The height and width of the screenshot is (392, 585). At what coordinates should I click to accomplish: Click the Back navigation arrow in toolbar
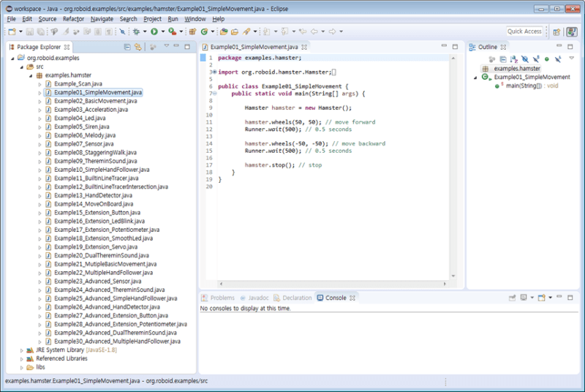pos(314,31)
